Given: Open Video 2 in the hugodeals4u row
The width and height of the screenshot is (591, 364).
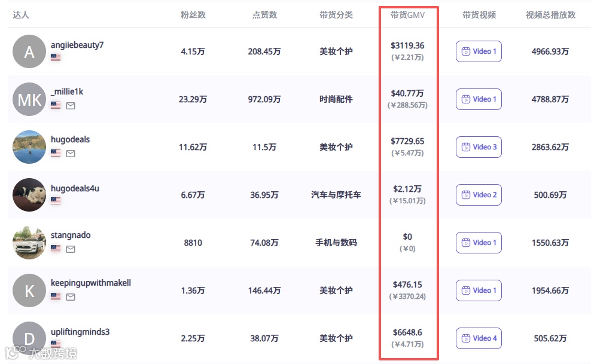Looking at the screenshot, I should click(479, 195).
